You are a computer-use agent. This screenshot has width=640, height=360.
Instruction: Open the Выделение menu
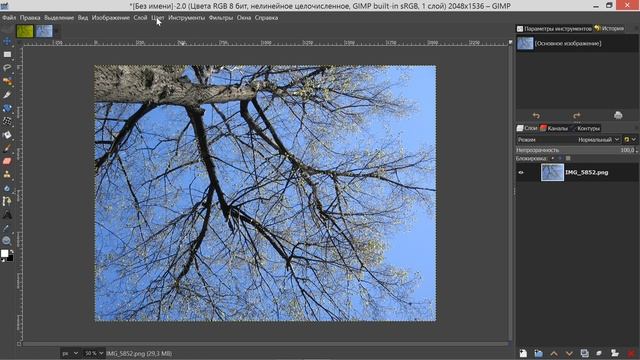tap(59, 18)
